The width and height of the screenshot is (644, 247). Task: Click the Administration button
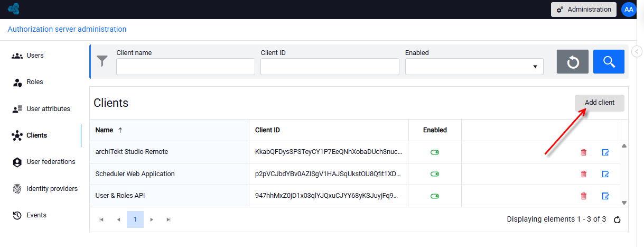coord(584,10)
